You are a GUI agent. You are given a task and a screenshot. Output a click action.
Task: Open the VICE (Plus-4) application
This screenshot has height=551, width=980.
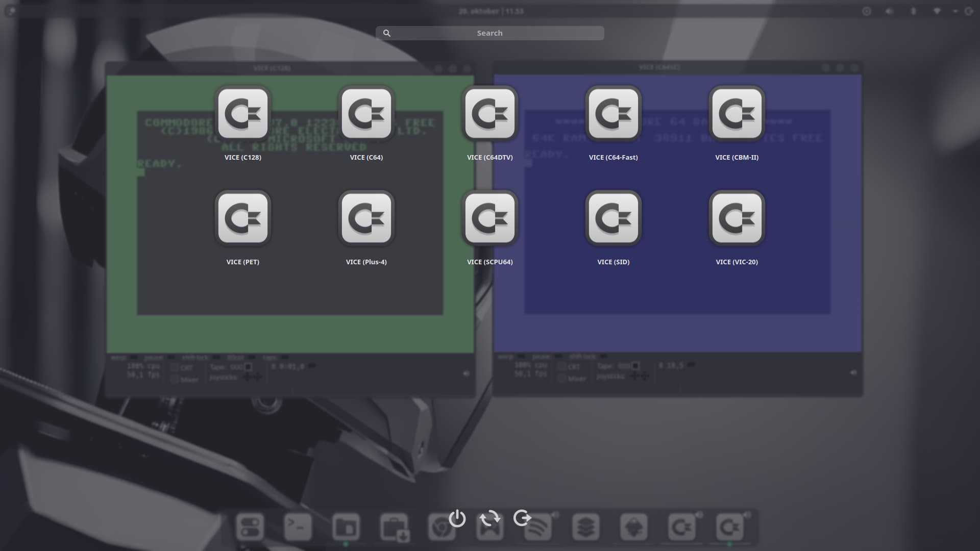coord(366,218)
